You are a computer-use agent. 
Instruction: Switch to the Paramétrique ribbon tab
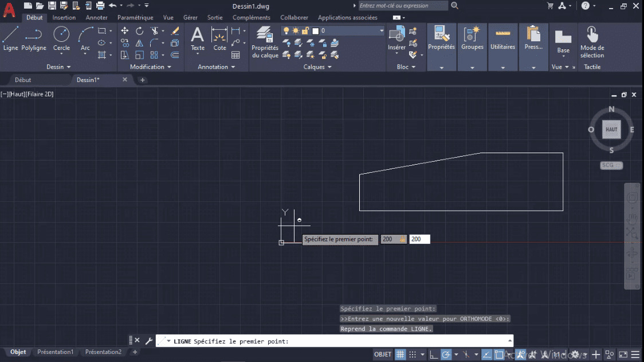[x=135, y=17]
